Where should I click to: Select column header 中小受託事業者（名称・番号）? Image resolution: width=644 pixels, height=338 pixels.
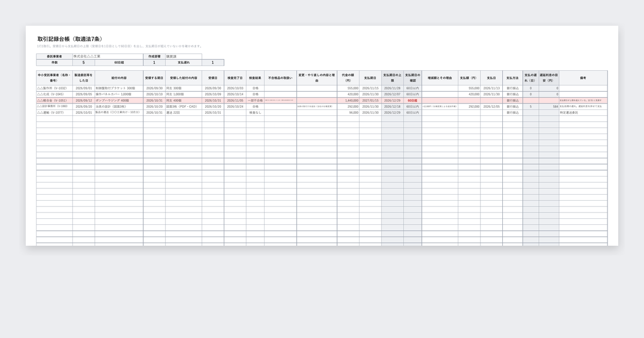(x=55, y=78)
